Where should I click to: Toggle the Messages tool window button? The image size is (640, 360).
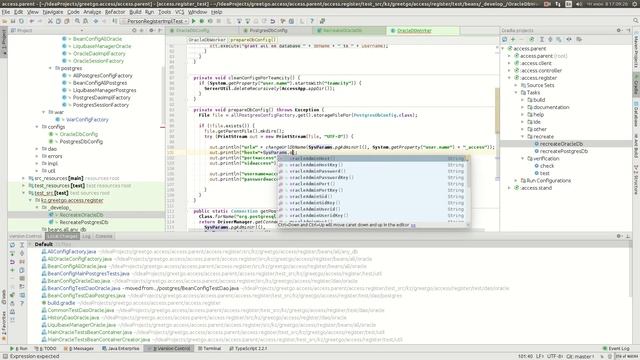point(79,349)
